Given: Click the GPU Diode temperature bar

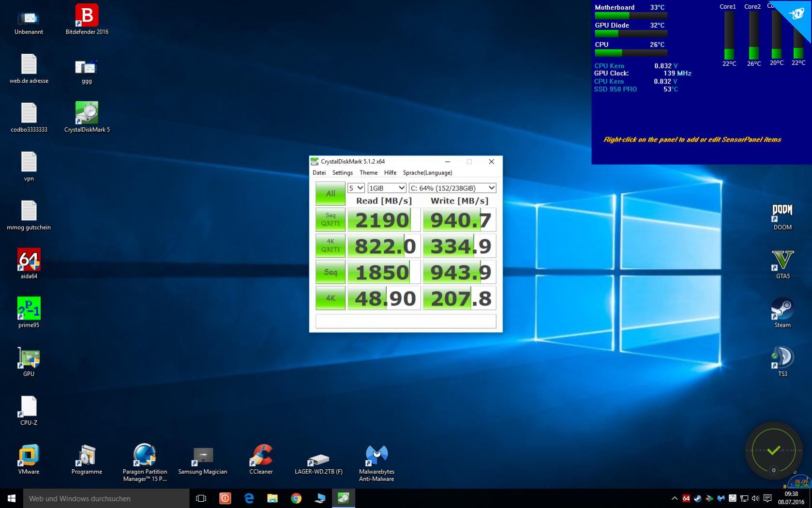Looking at the screenshot, I should [631, 33].
